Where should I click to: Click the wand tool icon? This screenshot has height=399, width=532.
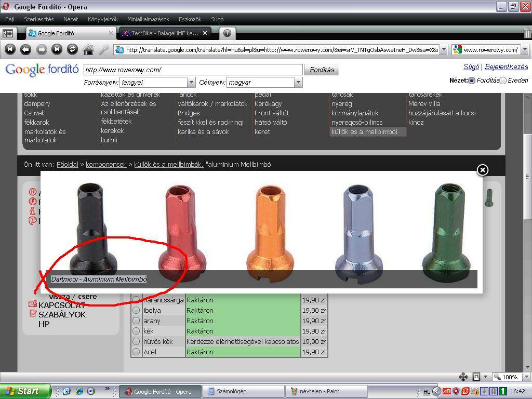coord(104,49)
